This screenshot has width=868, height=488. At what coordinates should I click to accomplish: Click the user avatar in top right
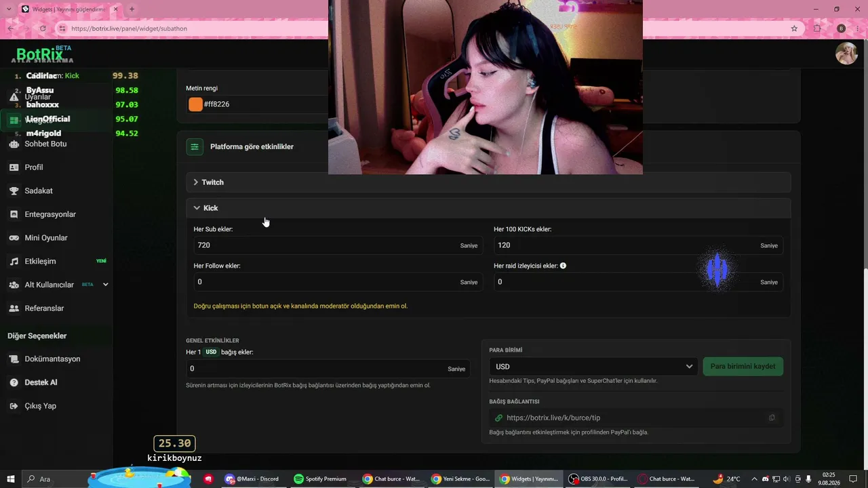point(846,54)
